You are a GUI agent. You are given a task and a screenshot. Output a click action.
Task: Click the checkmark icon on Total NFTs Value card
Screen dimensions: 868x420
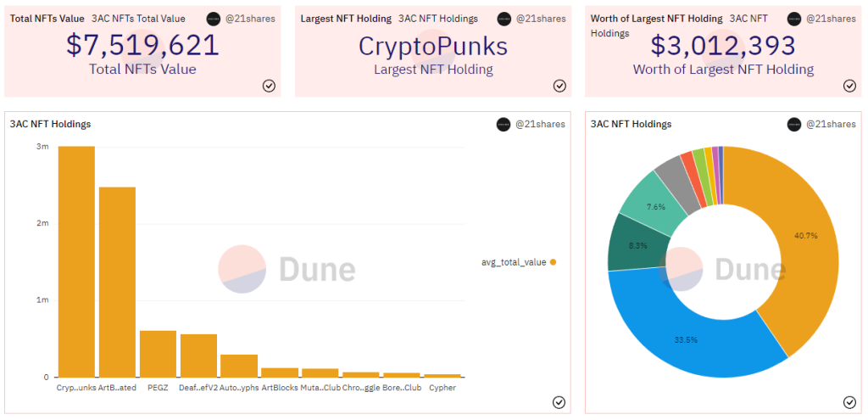tap(269, 86)
